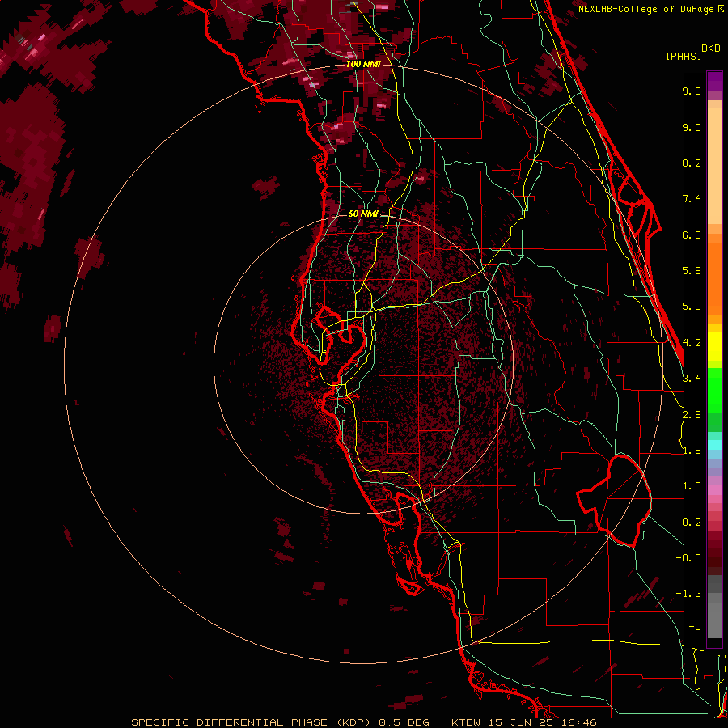Click the 3.4 scale label
The height and width of the screenshot is (728, 728).
pos(692,379)
